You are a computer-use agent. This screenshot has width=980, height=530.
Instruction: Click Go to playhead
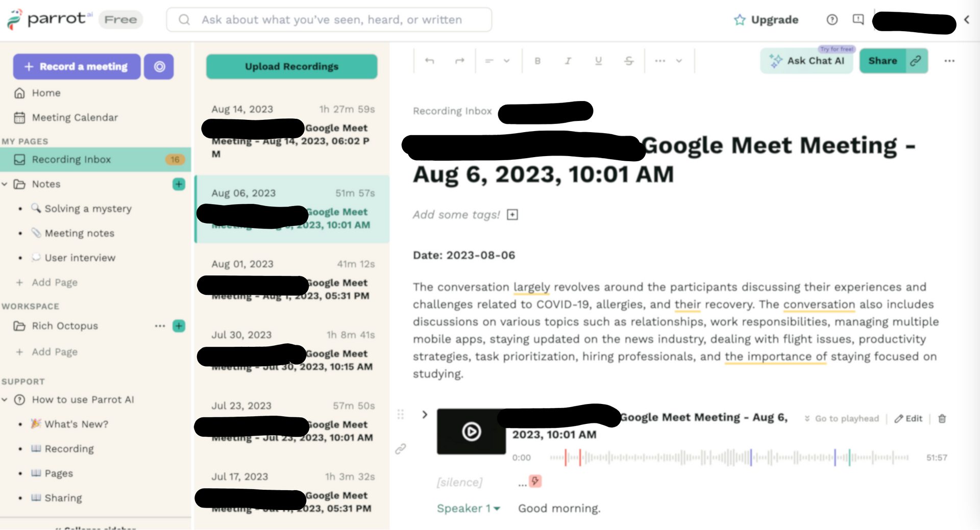tap(842, 418)
